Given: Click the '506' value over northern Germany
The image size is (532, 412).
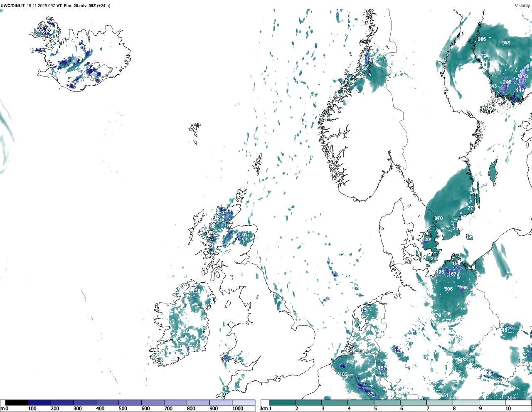Looking at the screenshot, I should pyautogui.click(x=448, y=289).
